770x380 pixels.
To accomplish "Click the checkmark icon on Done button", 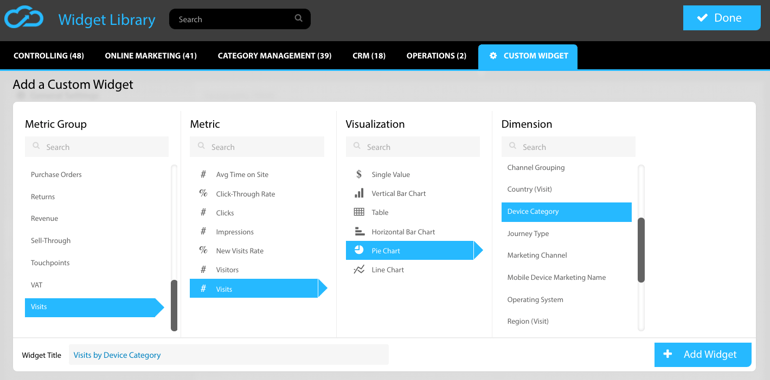I will (x=702, y=18).
